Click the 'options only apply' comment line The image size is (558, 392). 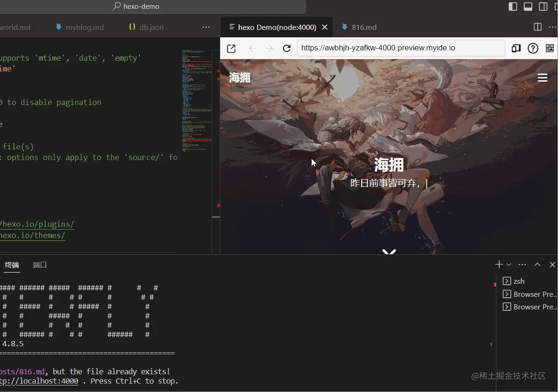pos(89,157)
